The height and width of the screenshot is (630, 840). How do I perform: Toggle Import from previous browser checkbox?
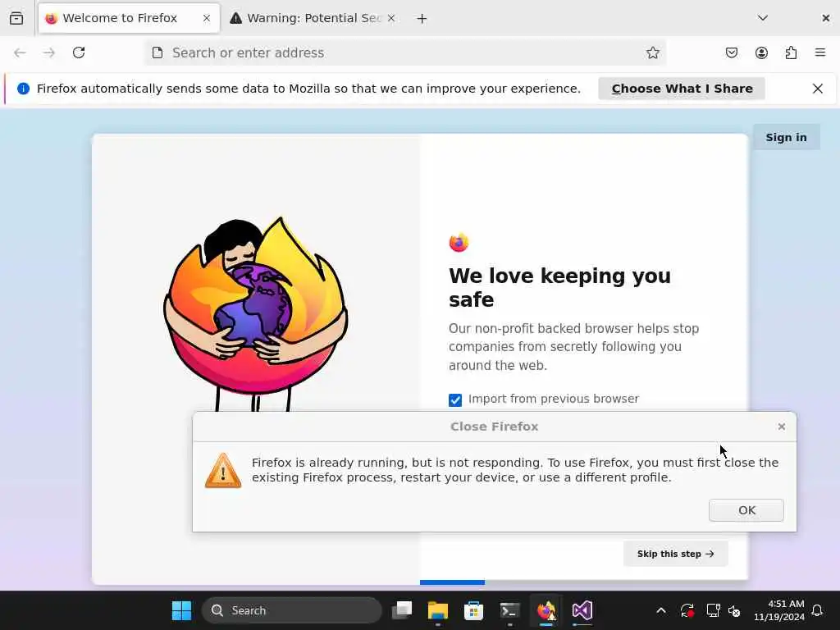pyautogui.click(x=455, y=399)
